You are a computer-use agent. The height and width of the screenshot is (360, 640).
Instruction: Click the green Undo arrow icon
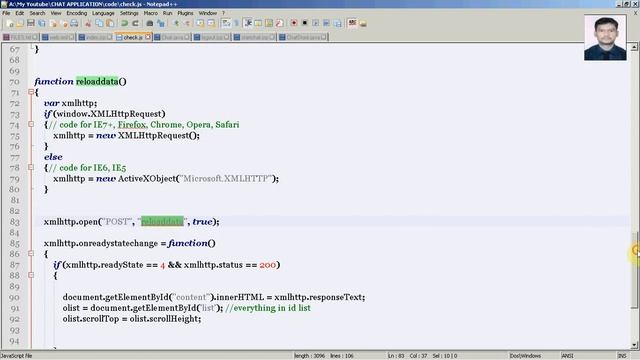coord(124,23)
